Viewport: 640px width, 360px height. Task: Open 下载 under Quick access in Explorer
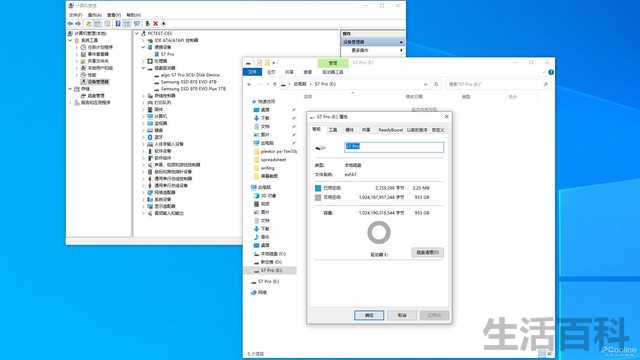click(265, 118)
